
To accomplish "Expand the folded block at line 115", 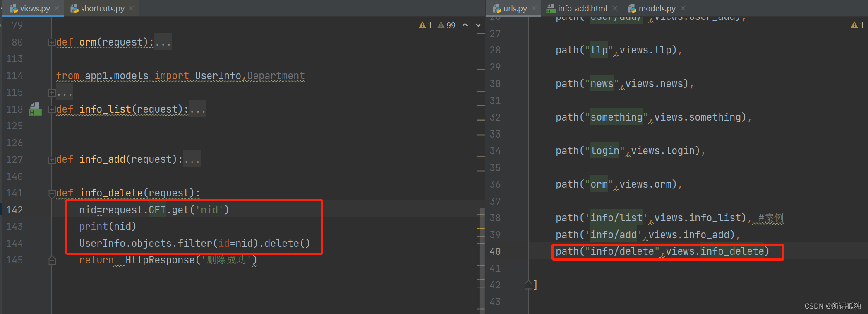I will pyautogui.click(x=52, y=93).
